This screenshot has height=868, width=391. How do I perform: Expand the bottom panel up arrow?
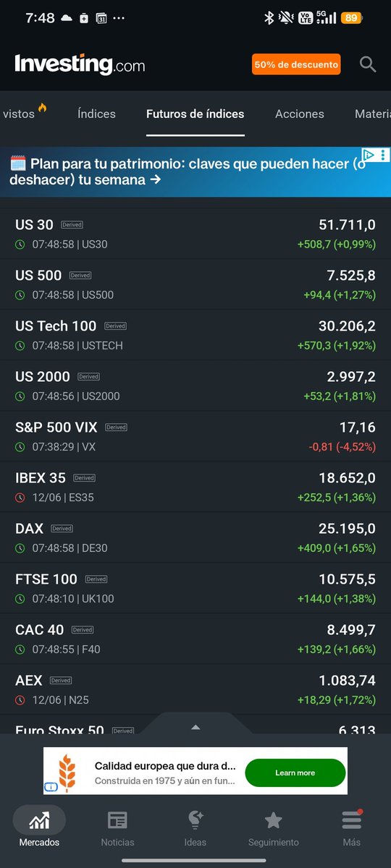pos(195,727)
